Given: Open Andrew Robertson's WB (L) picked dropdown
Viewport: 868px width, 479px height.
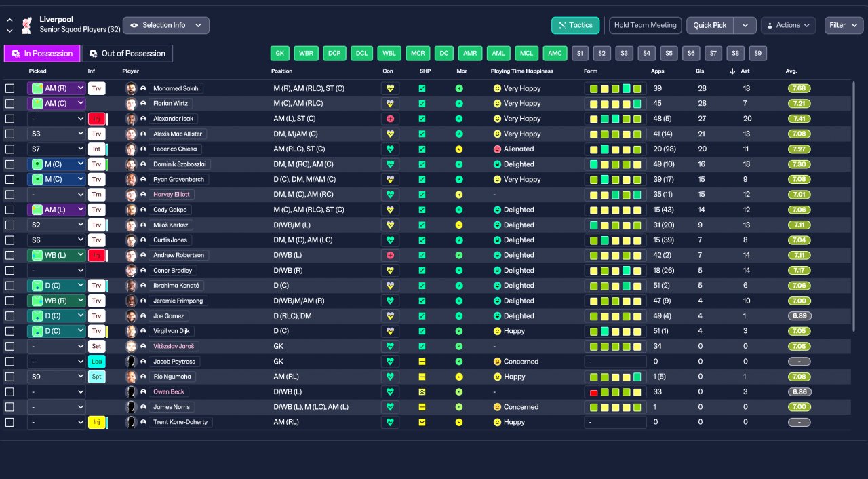Looking at the screenshot, I should click(x=56, y=255).
